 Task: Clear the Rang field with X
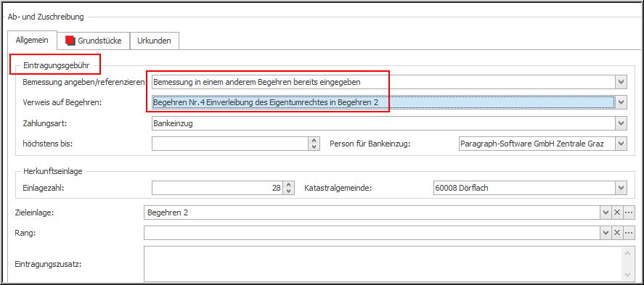tap(617, 233)
